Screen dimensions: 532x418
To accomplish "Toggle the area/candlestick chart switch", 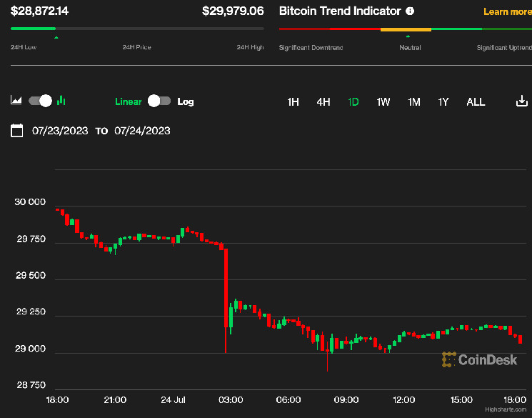I will tap(41, 101).
